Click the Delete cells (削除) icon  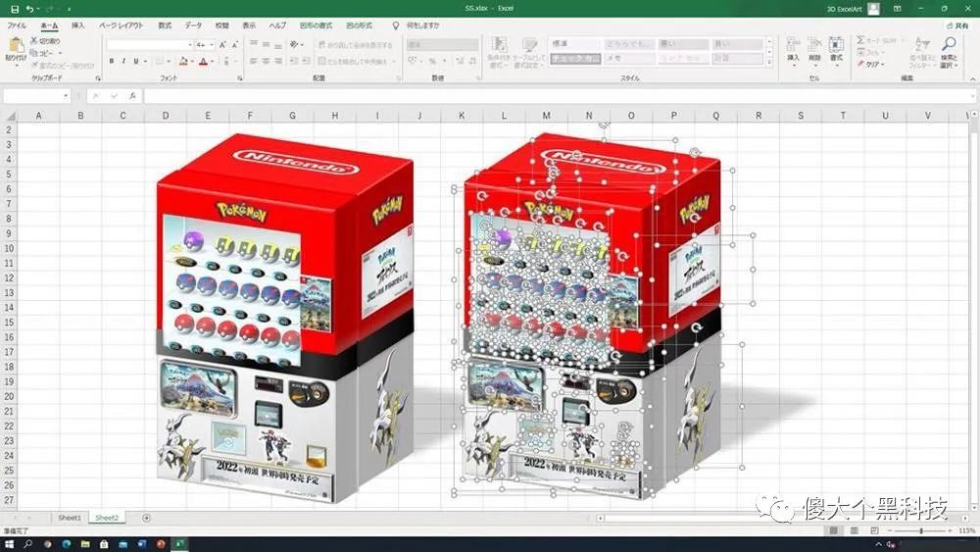pyautogui.click(x=814, y=45)
